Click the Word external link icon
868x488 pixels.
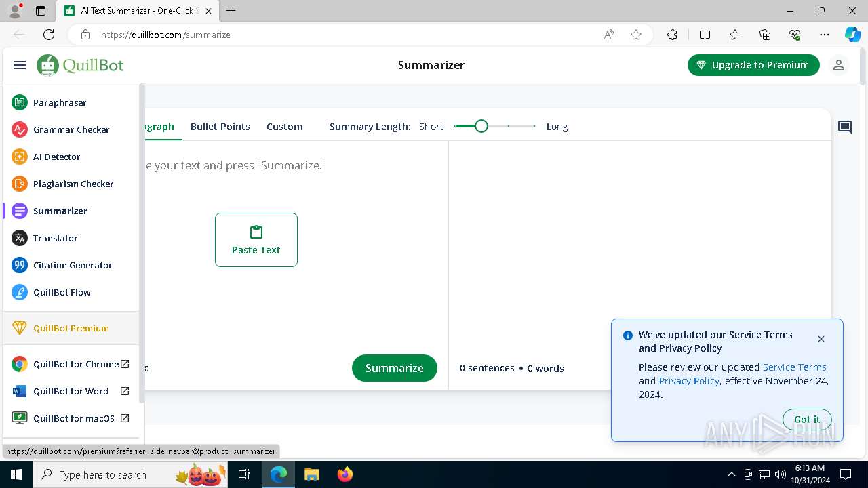pos(125,391)
